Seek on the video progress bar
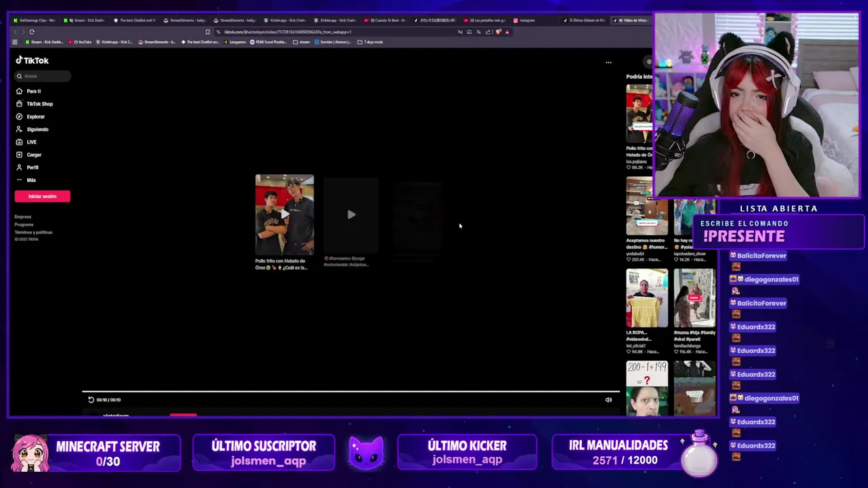Image resolution: width=868 pixels, height=488 pixels. pos(351,392)
